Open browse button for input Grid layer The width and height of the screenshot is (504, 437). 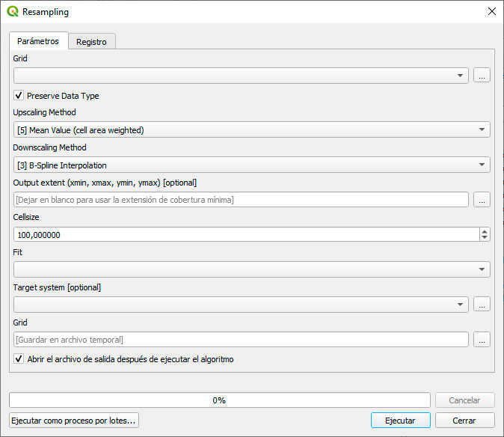[x=482, y=76]
